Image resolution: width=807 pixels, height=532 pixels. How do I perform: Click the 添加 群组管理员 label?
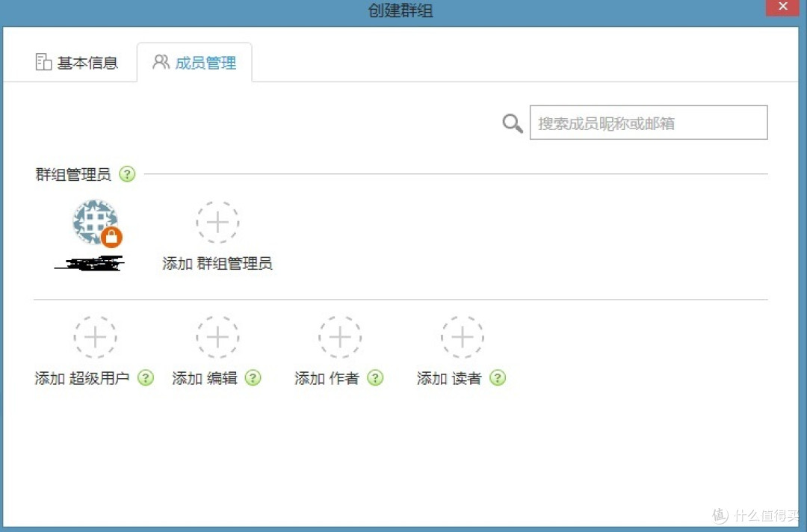coord(217,264)
